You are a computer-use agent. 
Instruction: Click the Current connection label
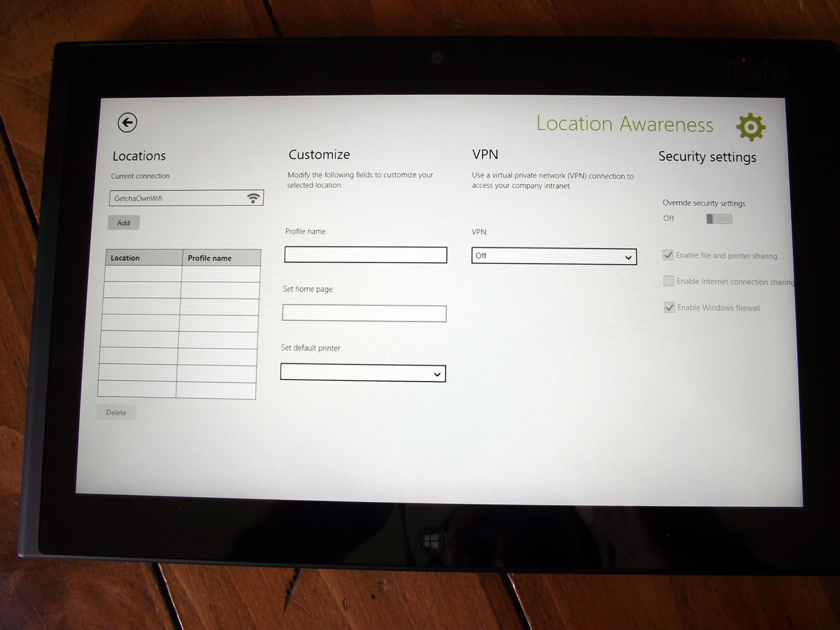[x=141, y=176]
